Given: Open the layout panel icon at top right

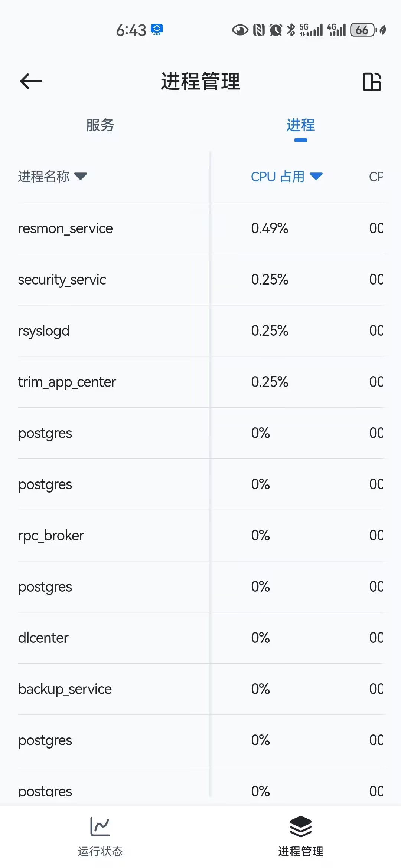Looking at the screenshot, I should click(372, 82).
